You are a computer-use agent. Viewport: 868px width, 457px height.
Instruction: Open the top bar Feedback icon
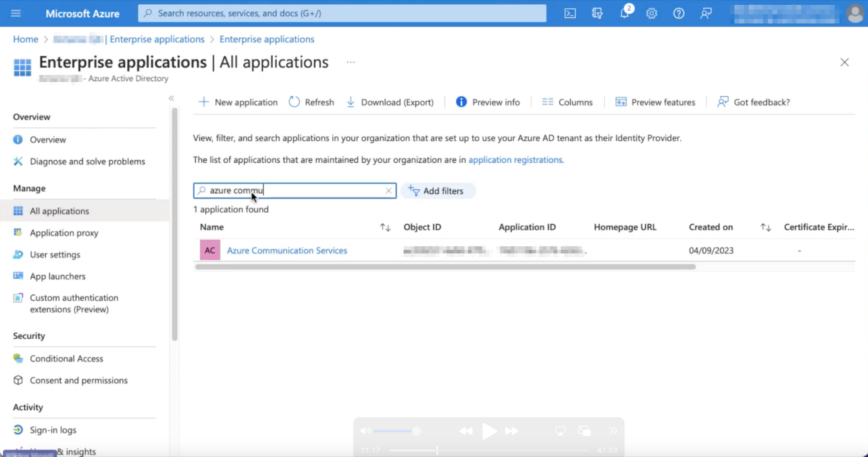(x=706, y=13)
